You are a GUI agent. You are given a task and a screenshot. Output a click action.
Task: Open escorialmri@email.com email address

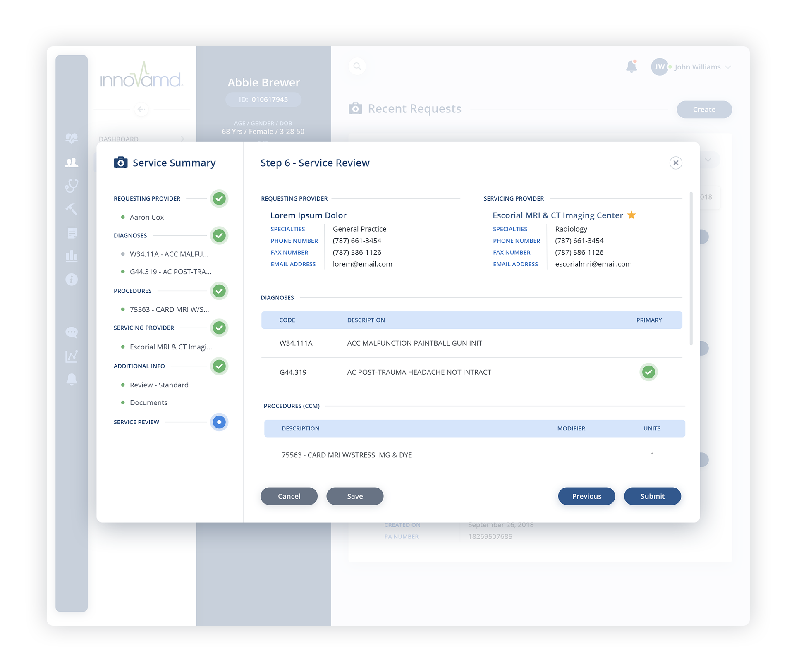click(x=593, y=264)
